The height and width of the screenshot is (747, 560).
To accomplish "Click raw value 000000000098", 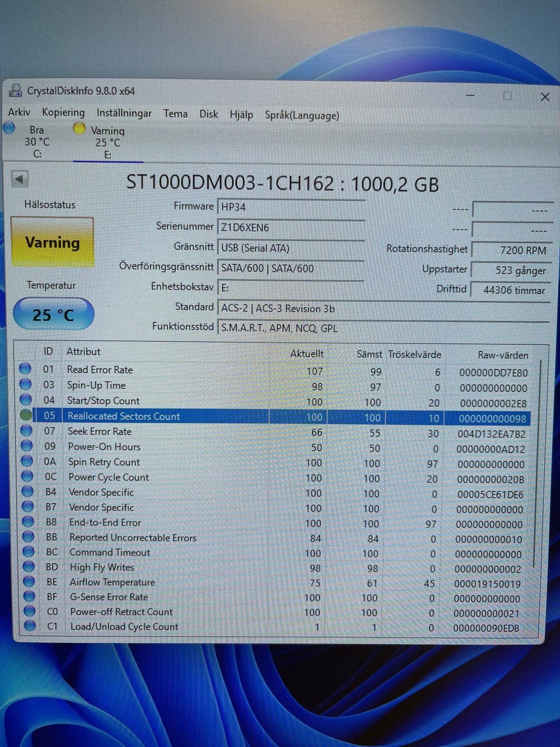I will click(492, 418).
